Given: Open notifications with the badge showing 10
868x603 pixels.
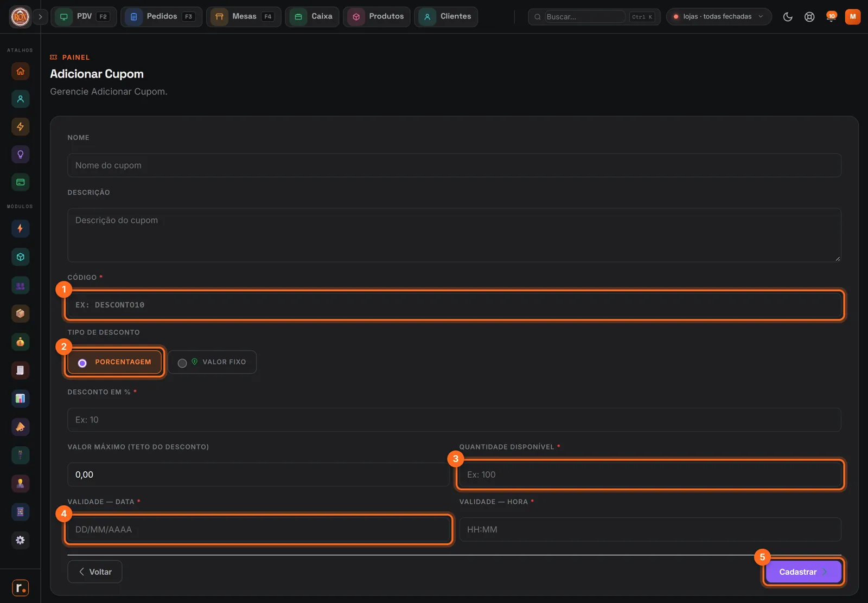Looking at the screenshot, I should (x=831, y=17).
